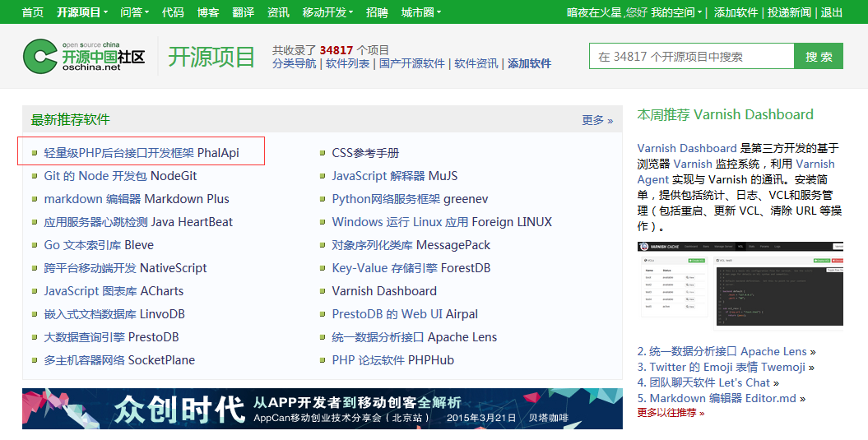Viewport: 868px width, 440px height.
Task: Click 暗夜在火星 username in top bar
Action: [595, 12]
